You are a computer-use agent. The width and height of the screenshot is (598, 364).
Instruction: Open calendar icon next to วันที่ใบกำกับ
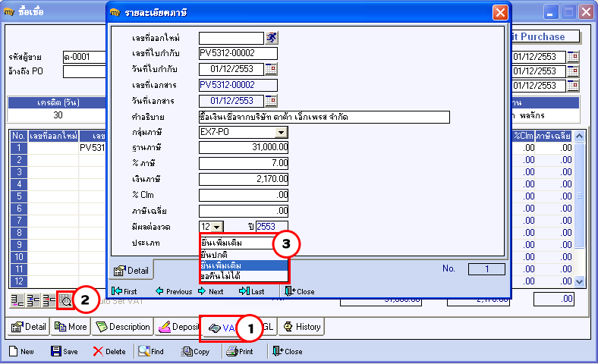(x=271, y=69)
